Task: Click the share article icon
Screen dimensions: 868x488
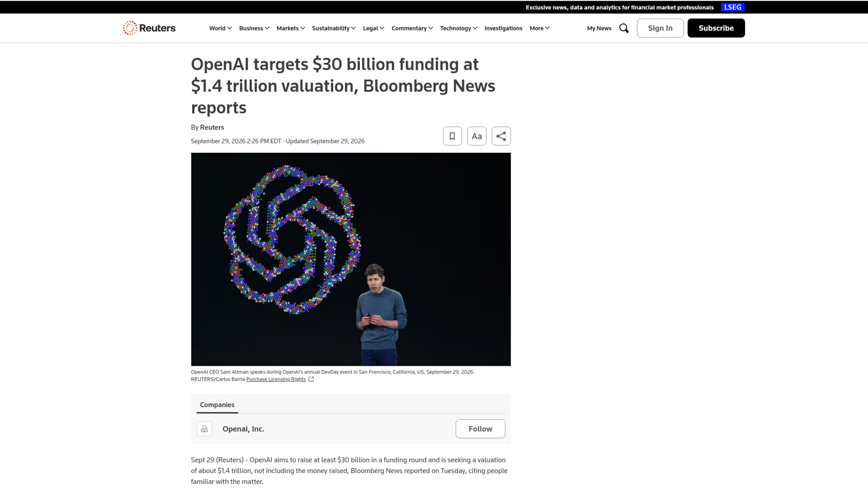Action: click(501, 136)
